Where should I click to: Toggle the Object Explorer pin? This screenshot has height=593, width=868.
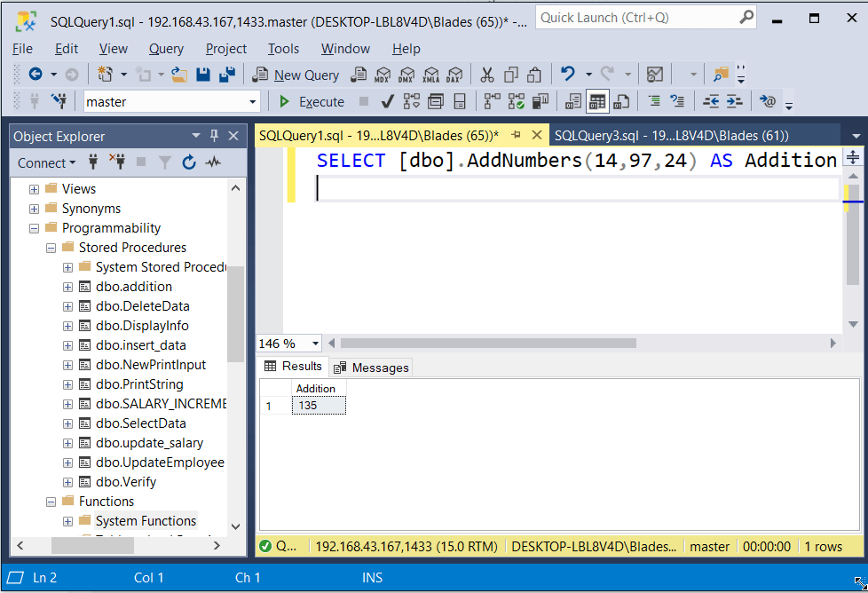pos(214,135)
